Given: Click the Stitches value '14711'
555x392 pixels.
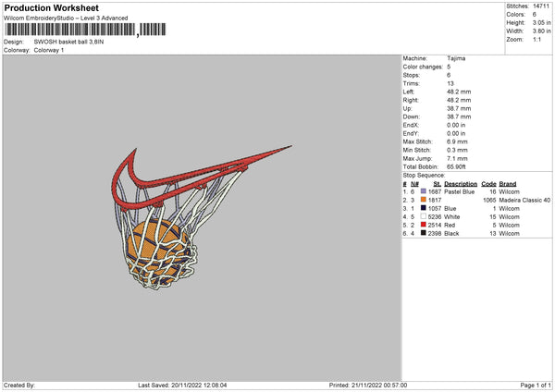Looking at the screenshot, I should coord(541,6).
